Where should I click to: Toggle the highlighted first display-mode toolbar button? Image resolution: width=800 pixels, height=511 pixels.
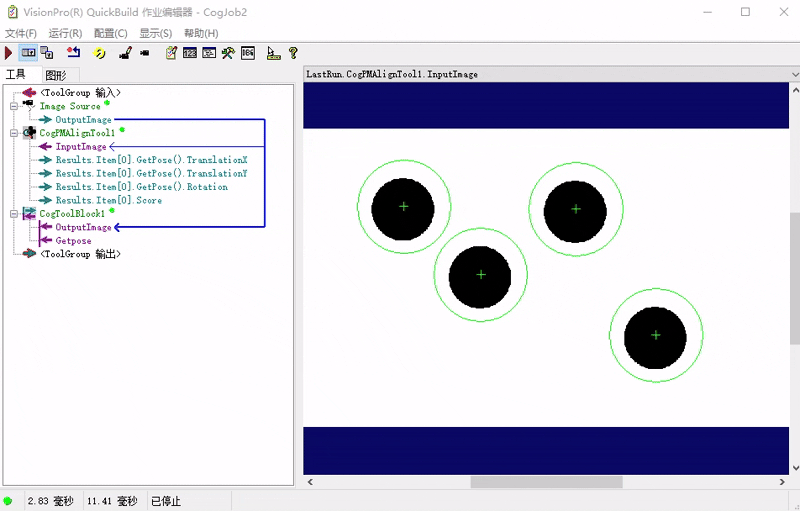[28, 53]
